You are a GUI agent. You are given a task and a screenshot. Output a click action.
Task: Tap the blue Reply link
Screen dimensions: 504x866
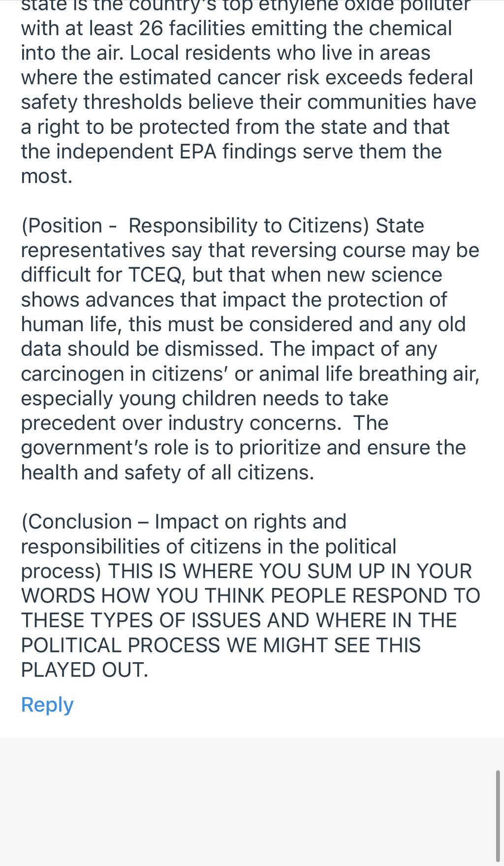coord(47,705)
